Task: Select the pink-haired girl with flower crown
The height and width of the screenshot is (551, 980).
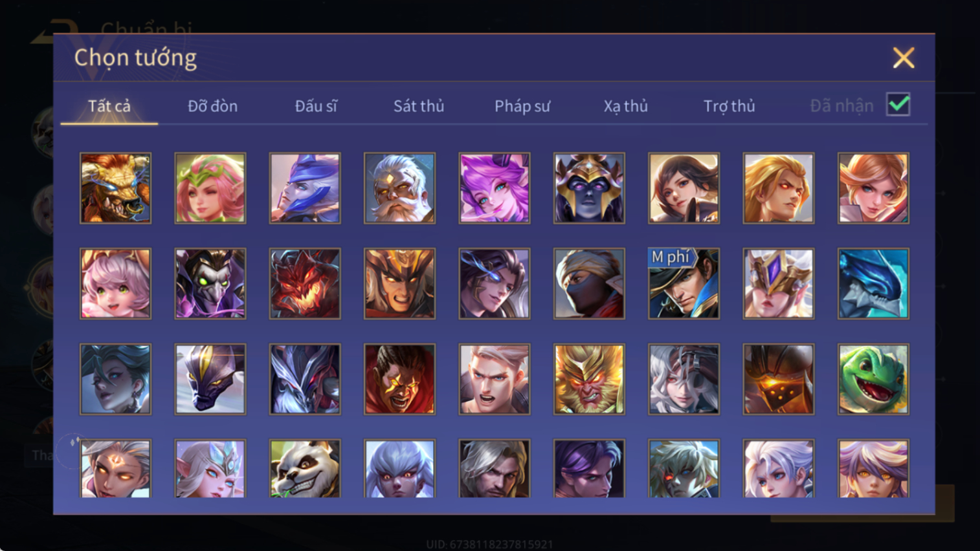Action: click(x=210, y=188)
